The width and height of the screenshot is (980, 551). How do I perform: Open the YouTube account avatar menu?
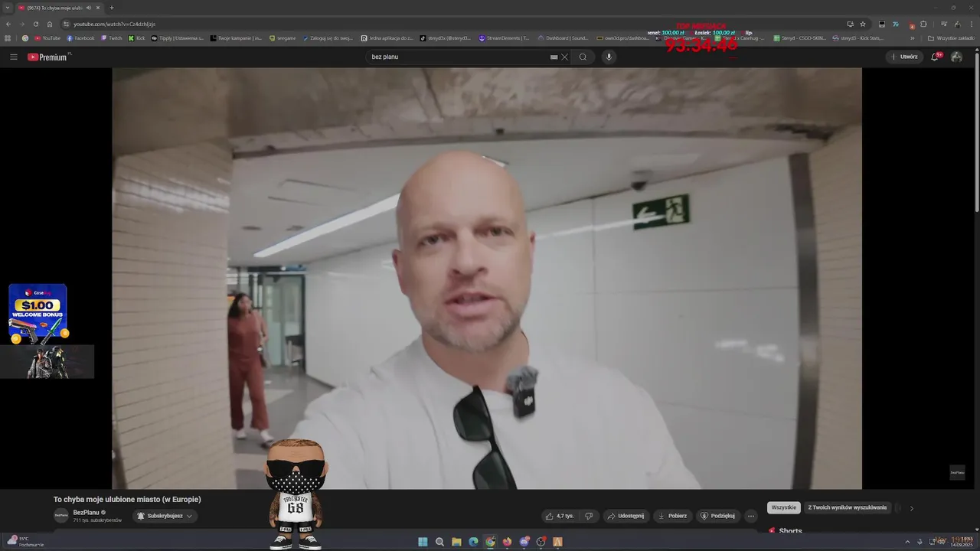coord(957,57)
